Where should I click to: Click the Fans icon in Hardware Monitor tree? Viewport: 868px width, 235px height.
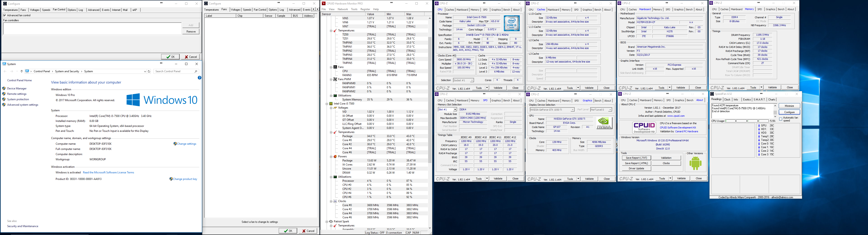335,67
